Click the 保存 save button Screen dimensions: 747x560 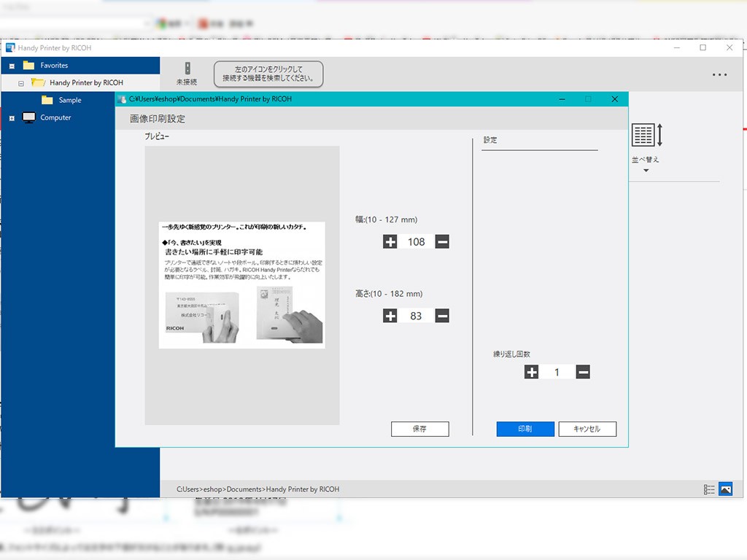point(419,429)
